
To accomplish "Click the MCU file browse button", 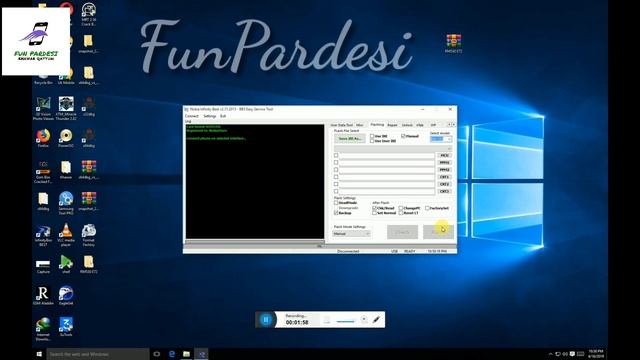I will tap(444, 156).
